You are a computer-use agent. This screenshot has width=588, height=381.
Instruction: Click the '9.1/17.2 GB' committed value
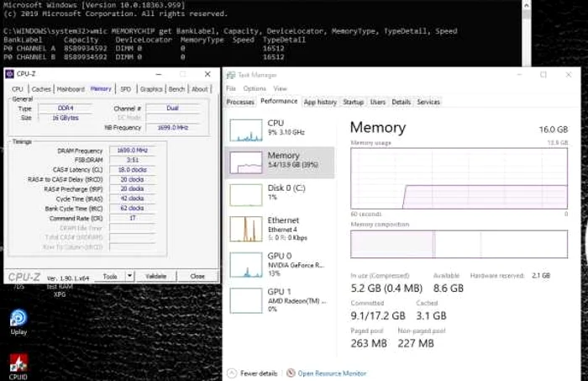tap(378, 315)
